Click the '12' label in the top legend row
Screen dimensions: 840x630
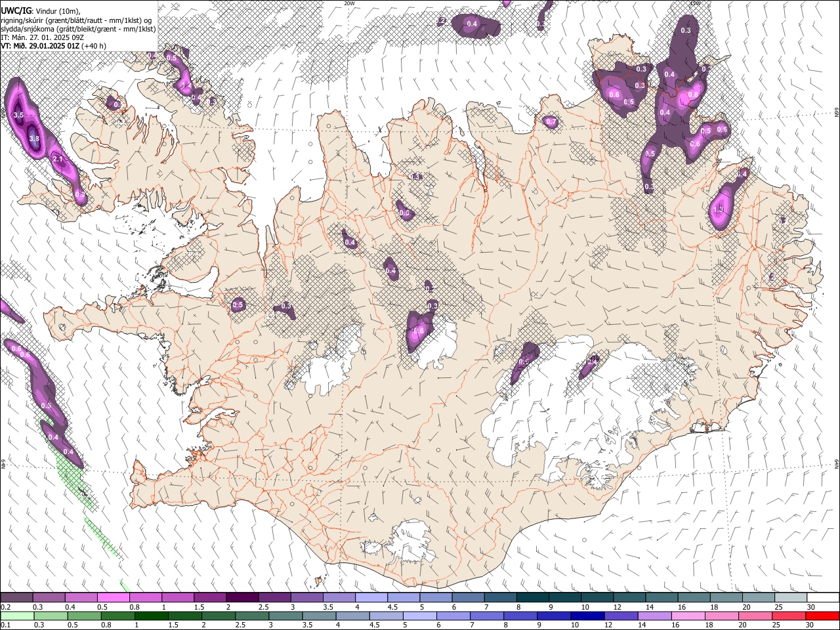(618, 607)
